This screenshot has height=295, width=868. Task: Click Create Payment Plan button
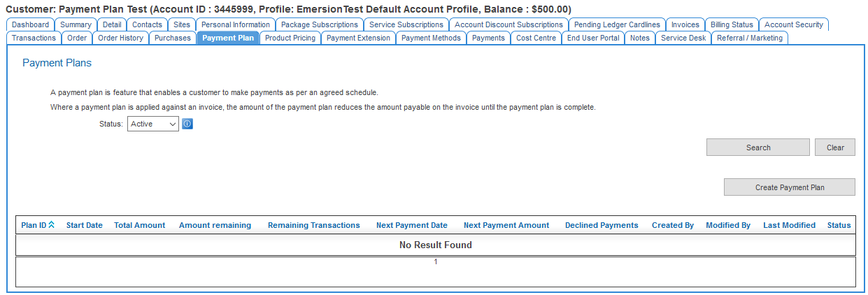click(789, 187)
